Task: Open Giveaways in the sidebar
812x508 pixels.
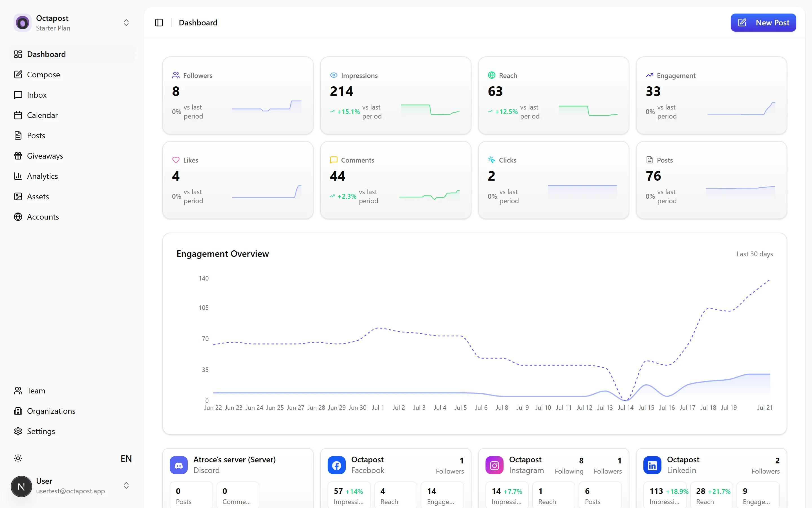Action: pyautogui.click(x=72, y=156)
